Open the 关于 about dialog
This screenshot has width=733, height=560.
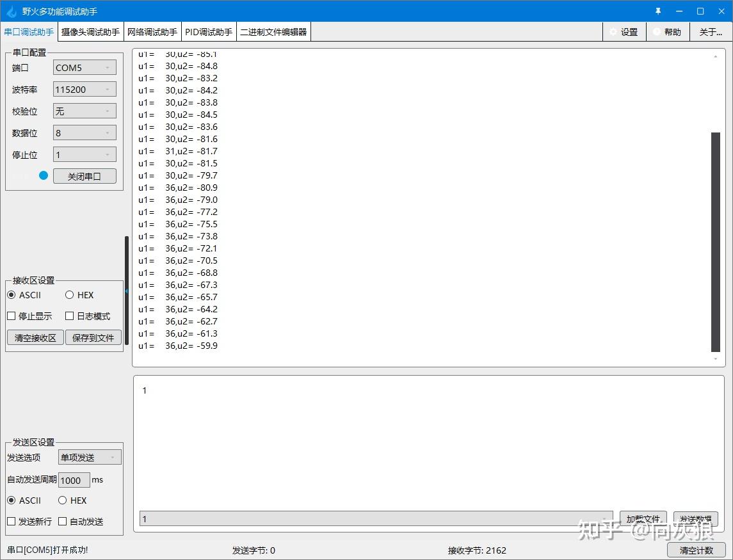711,31
